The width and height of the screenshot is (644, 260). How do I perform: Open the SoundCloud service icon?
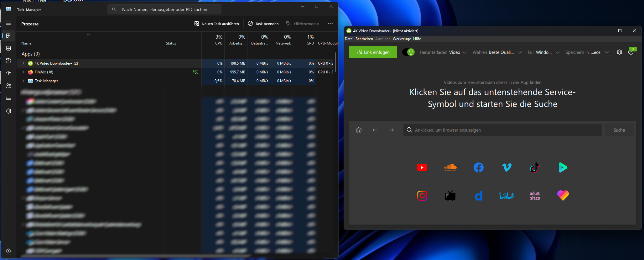450,167
